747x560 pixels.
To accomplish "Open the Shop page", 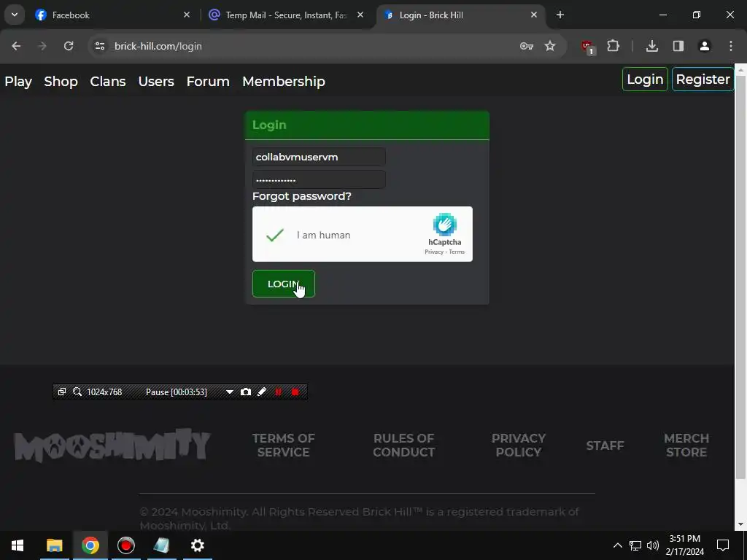I will click(x=61, y=82).
